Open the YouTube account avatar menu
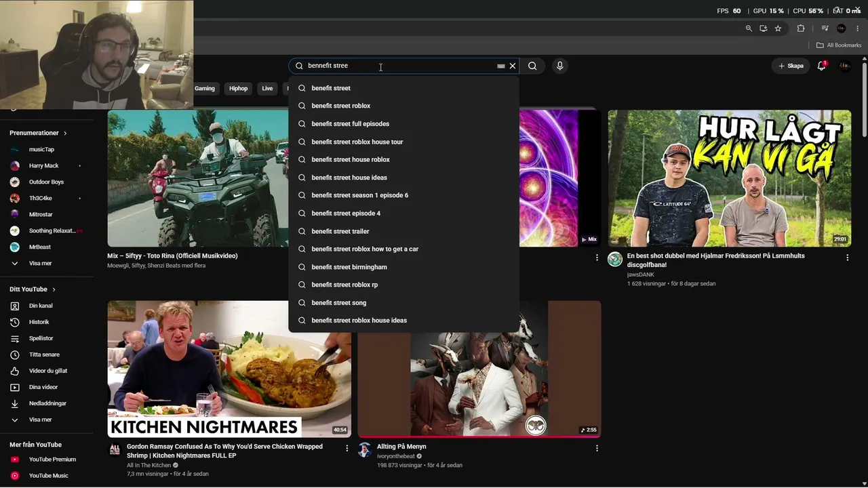868x488 pixels. (844, 66)
